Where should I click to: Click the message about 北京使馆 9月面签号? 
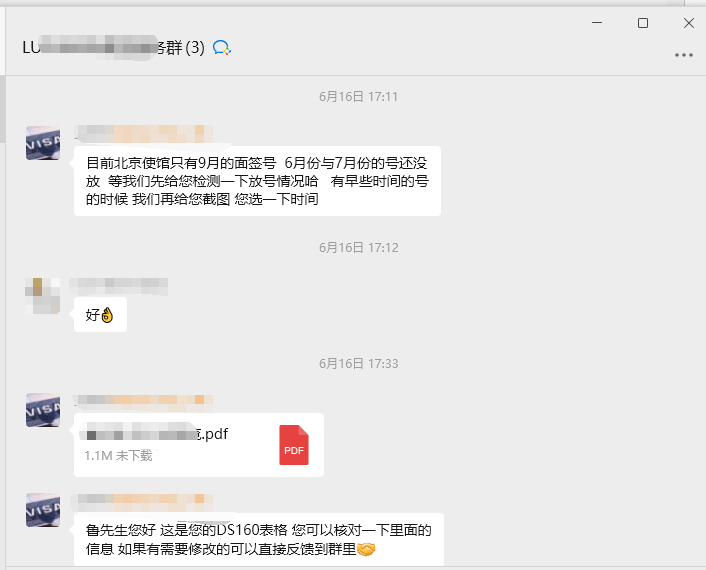pyautogui.click(x=257, y=181)
